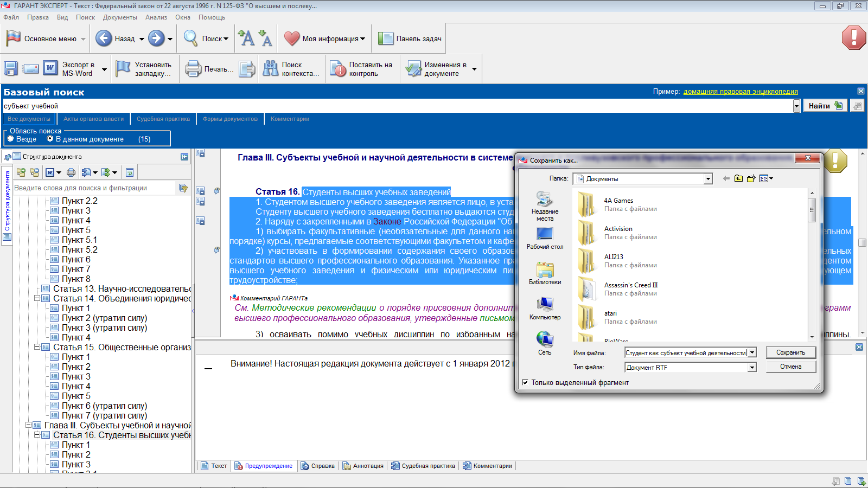The height and width of the screenshot is (488, 868).
Task: Click yellow exclamation warning icon near document
Action: coord(835,160)
